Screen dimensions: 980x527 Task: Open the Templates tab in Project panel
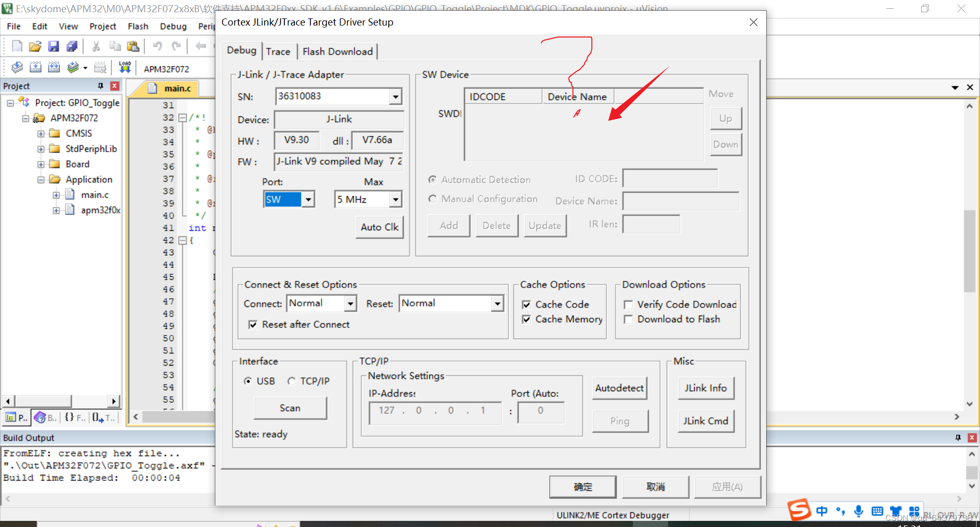click(104, 418)
